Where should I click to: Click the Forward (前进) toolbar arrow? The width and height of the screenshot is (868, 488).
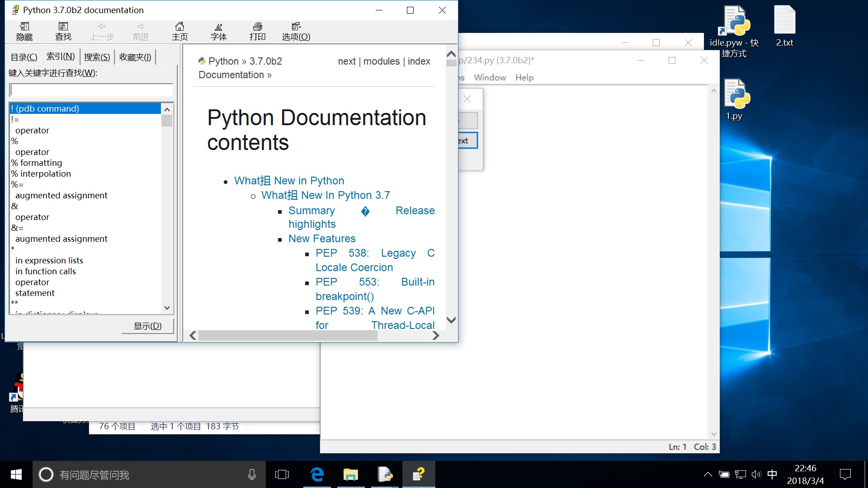click(141, 32)
